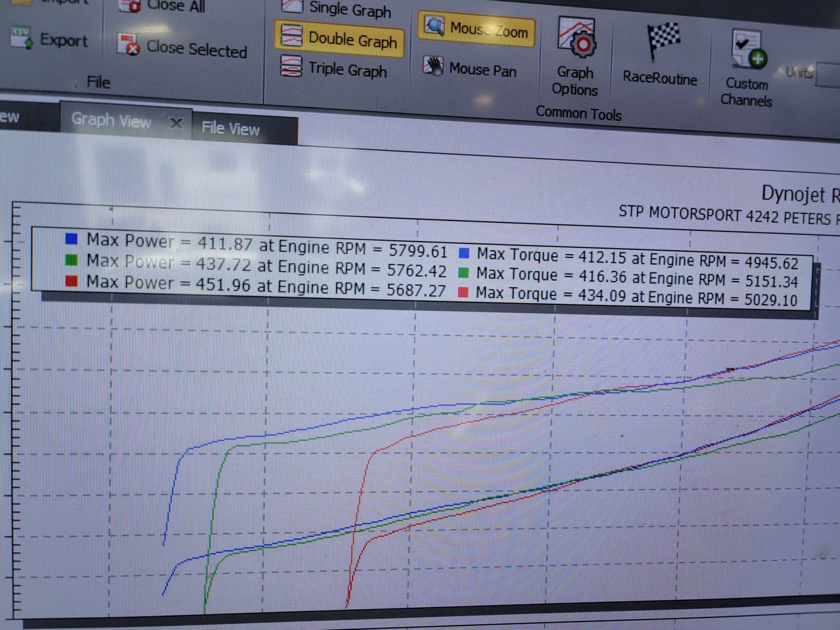Switch to the File View tab

[230, 128]
